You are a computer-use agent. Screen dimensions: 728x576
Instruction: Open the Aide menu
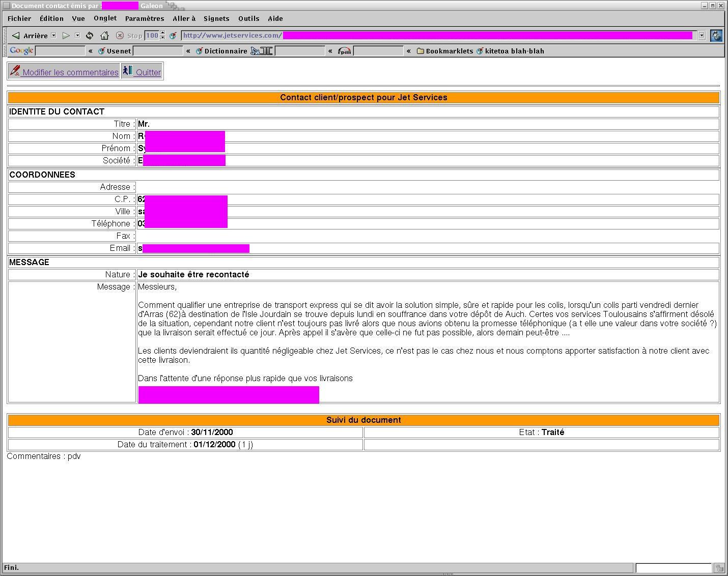[x=275, y=19]
